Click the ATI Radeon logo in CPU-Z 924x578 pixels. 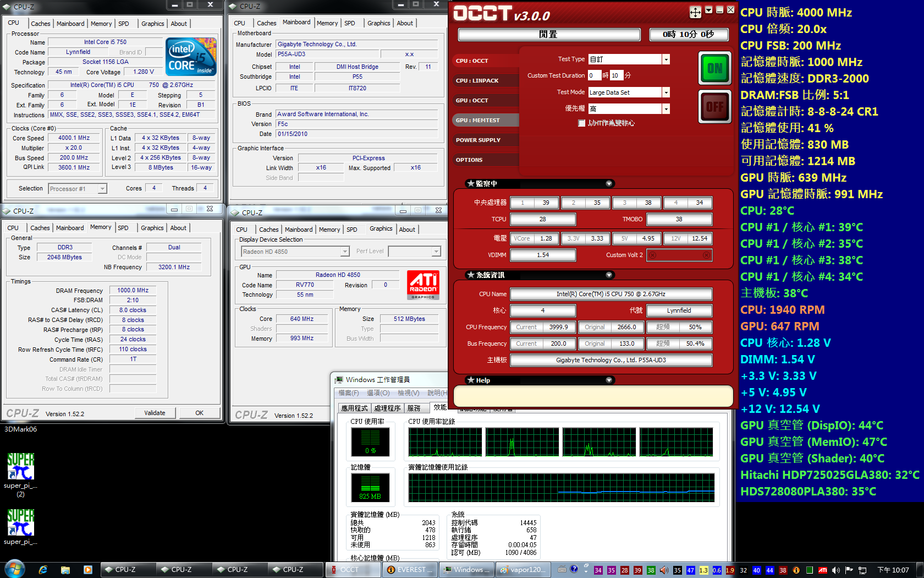tap(423, 285)
